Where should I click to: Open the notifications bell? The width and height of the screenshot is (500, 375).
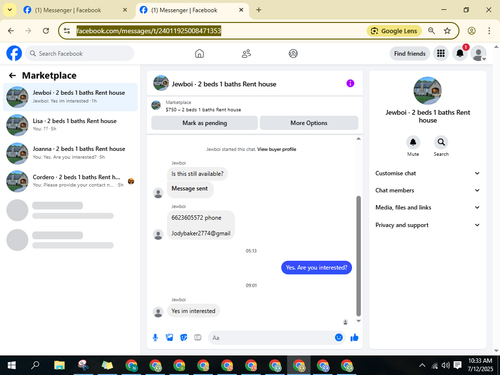(x=460, y=53)
